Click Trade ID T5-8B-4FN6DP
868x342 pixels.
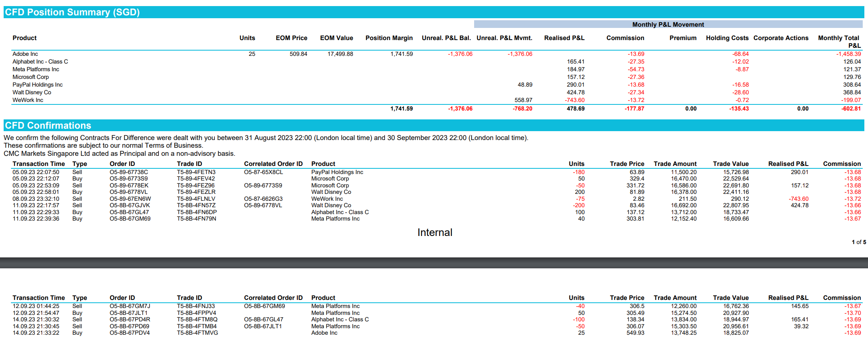(197, 212)
